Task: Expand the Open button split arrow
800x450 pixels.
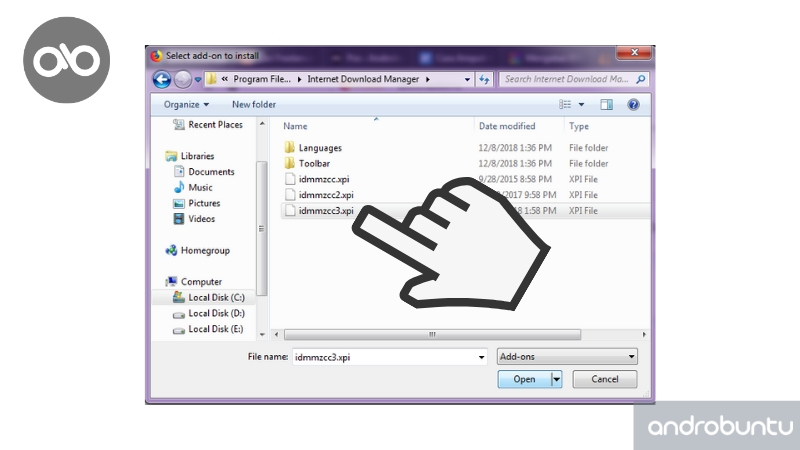Action: tap(557, 379)
